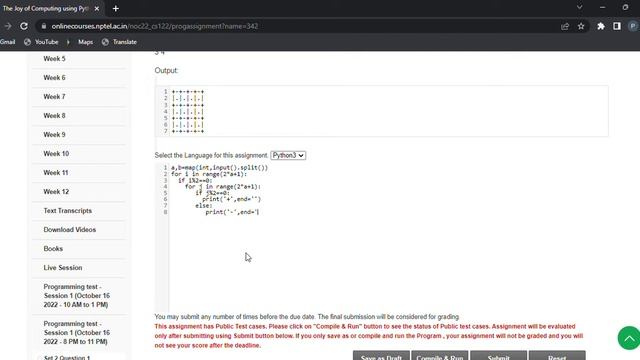Image resolution: width=640 pixels, height=360 pixels.
Task: Click code line 8 print statement
Action: (x=232, y=212)
